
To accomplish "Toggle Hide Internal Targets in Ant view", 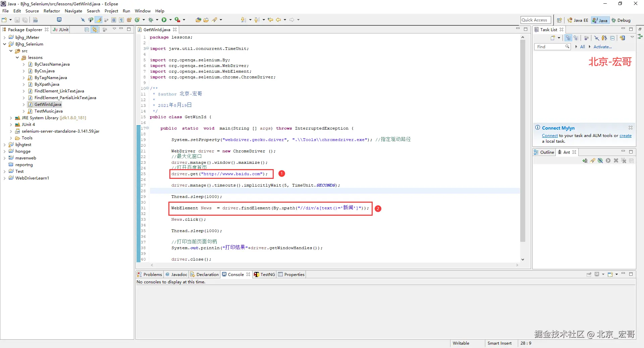I will pos(600,161).
